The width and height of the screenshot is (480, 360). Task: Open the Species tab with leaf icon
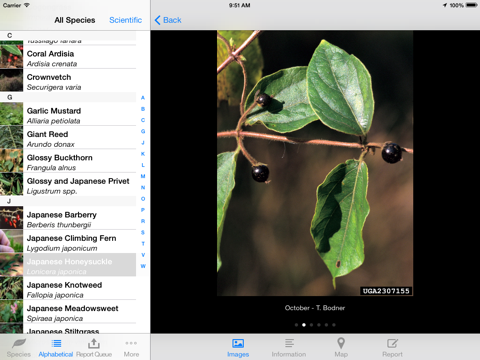(19, 348)
